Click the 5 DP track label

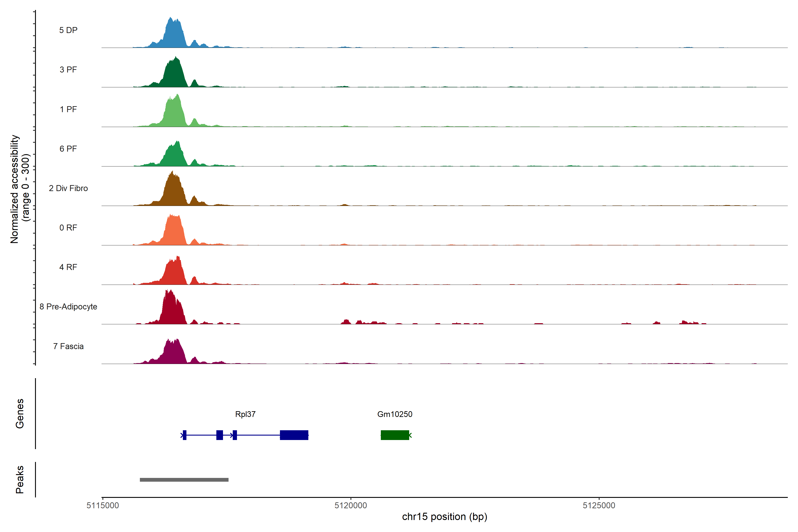click(x=68, y=30)
